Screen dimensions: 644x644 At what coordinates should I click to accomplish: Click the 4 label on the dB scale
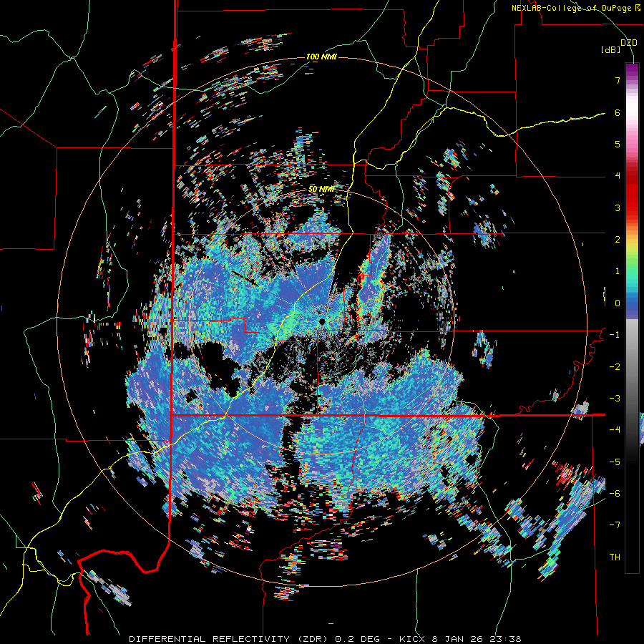(x=618, y=176)
